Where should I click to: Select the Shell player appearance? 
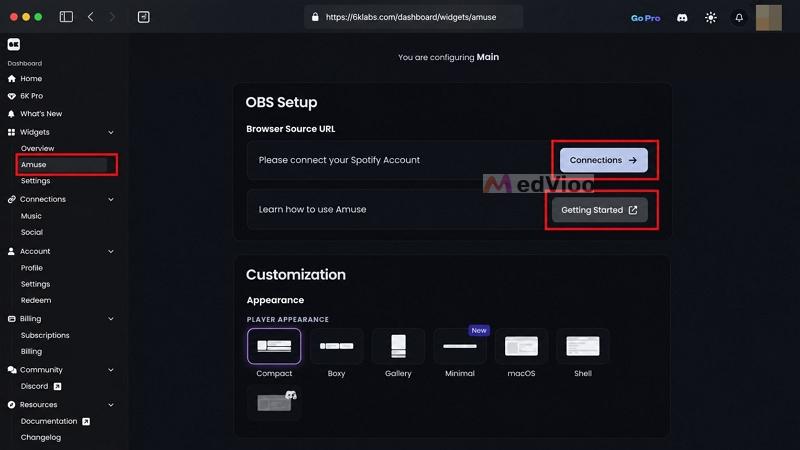(x=583, y=346)
